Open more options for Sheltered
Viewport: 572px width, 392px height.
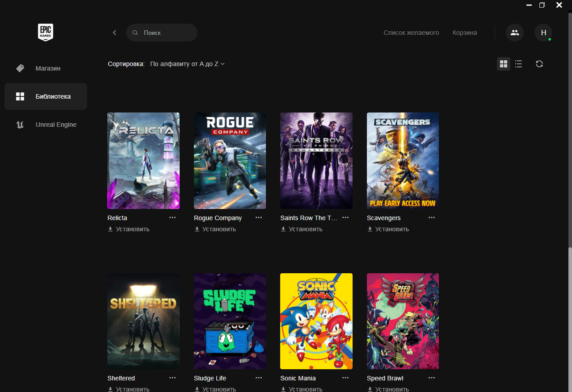click(172, 378)
